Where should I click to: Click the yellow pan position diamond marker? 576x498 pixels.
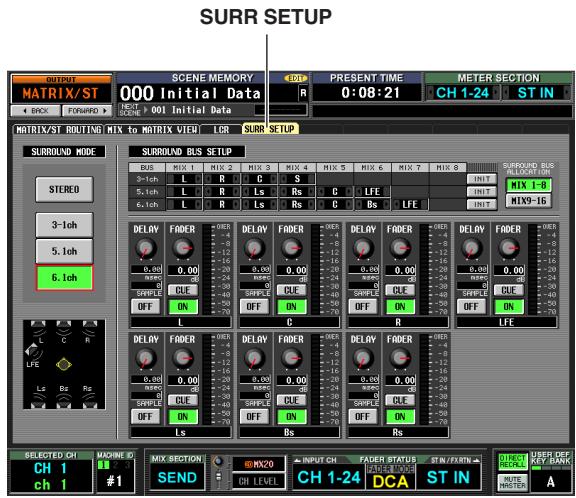click(x=64, y=364)
